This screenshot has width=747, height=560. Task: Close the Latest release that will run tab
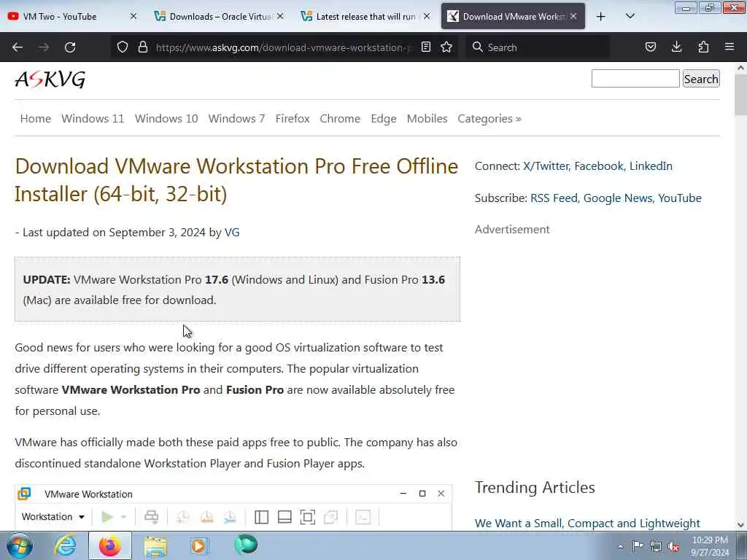[x=427, y=16]
